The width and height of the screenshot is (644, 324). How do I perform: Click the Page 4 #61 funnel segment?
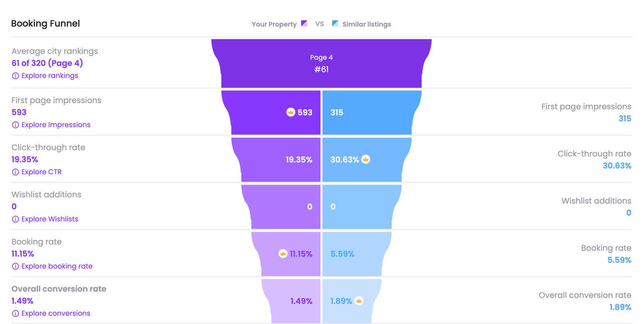click(x=321, y=63)
